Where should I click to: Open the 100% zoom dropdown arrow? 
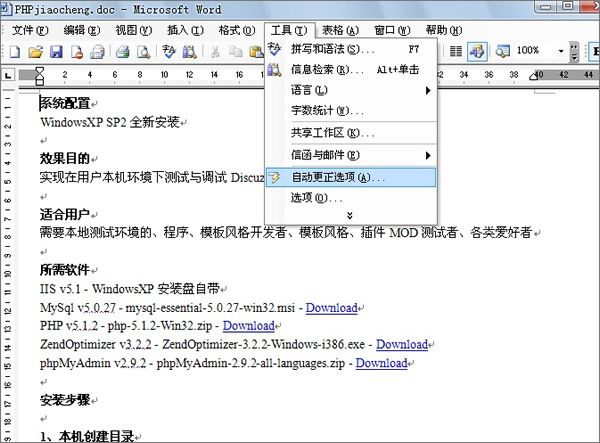click(x=561, y=51)
